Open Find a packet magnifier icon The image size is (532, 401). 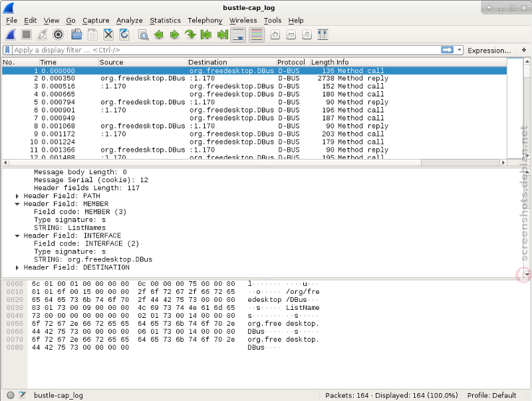[x=143, y=35]
